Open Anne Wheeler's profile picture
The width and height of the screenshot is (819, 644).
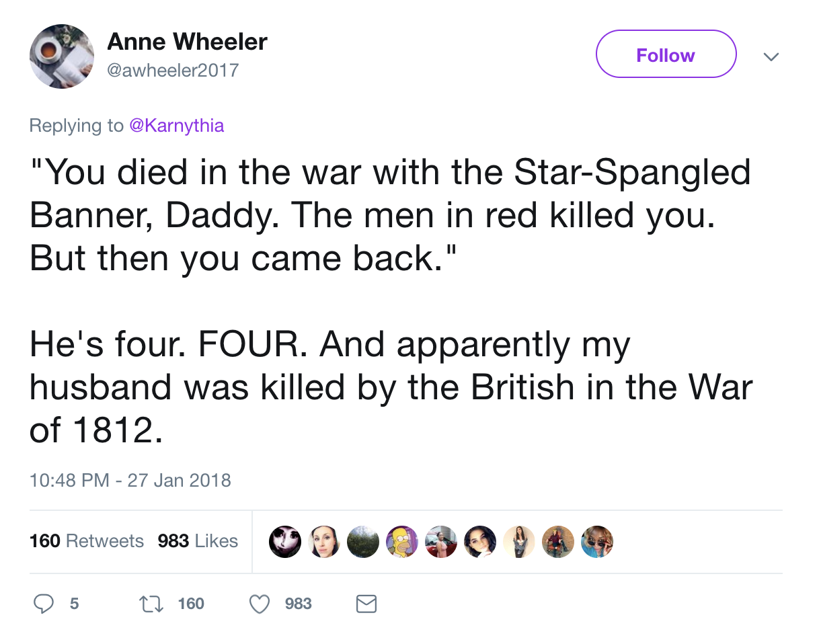[62, 56]
